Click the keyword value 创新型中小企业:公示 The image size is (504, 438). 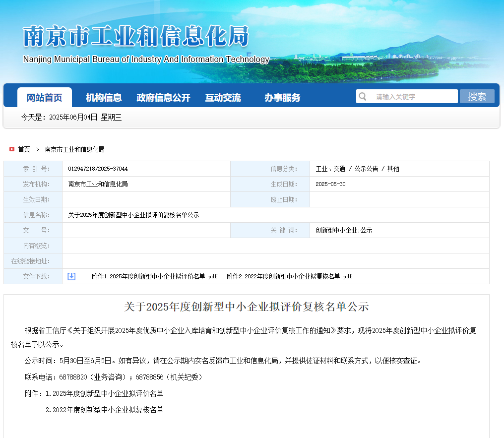click(x=344, y=230)
